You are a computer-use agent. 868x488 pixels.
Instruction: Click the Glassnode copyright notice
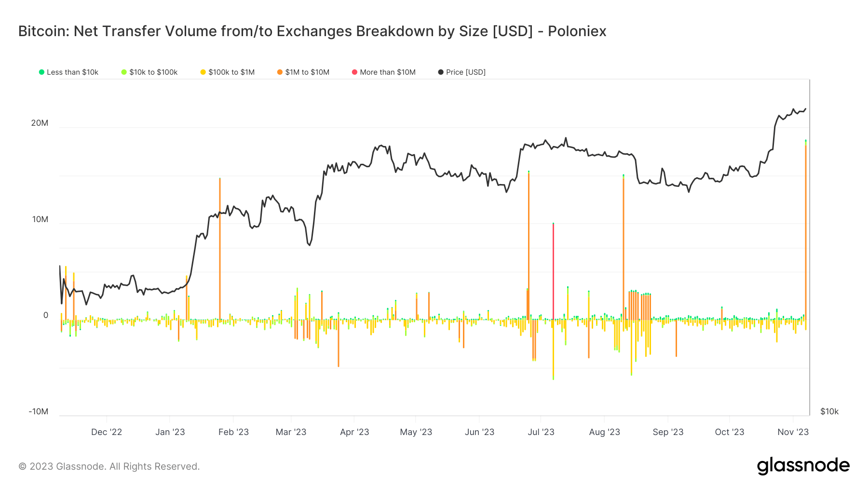(x=109, y=466)
